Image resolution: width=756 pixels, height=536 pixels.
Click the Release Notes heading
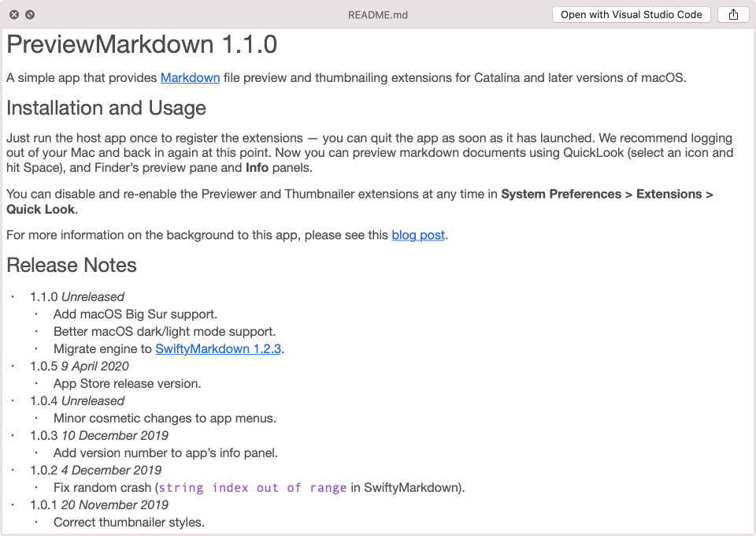[72, 266]
